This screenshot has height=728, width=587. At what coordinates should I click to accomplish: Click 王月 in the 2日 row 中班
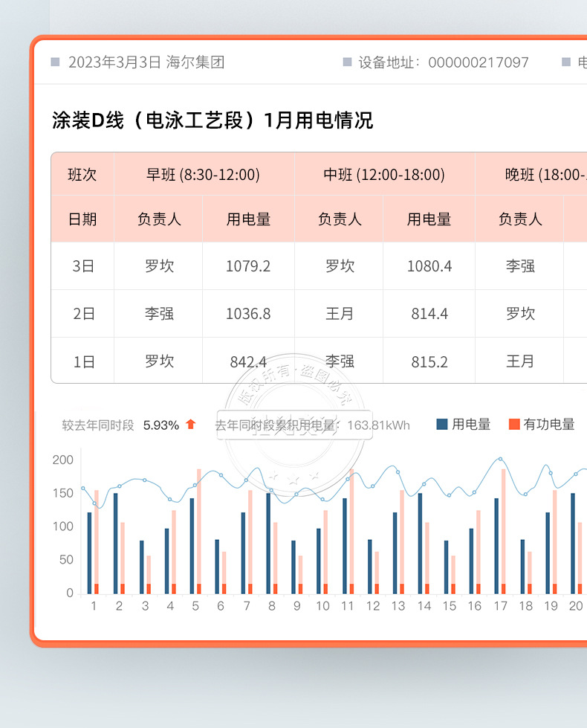pyautogui.click(x=340, y=314)
